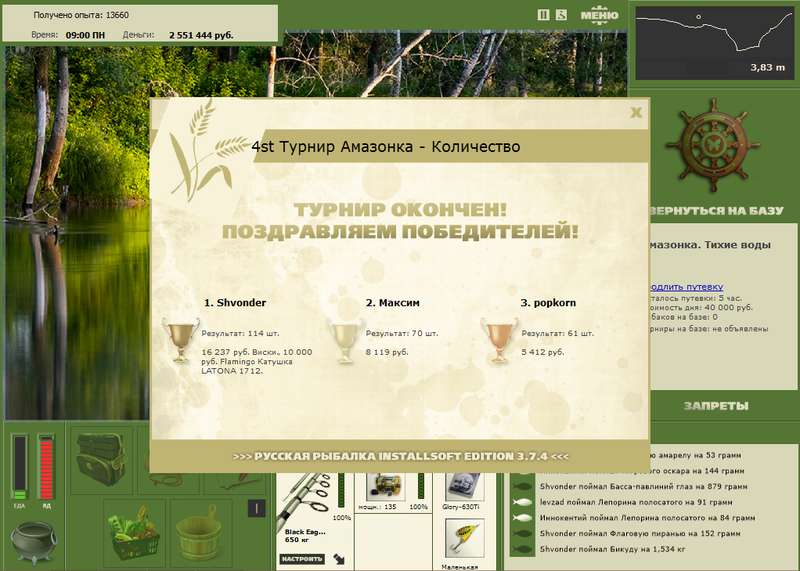800x571 pixels.
Task: Close the tournament results dialog with X
Action: tap(636, 112)
